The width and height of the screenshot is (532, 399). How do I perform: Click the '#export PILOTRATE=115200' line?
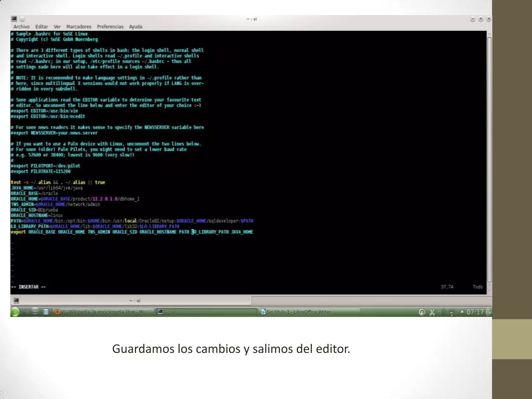point(41,171)
